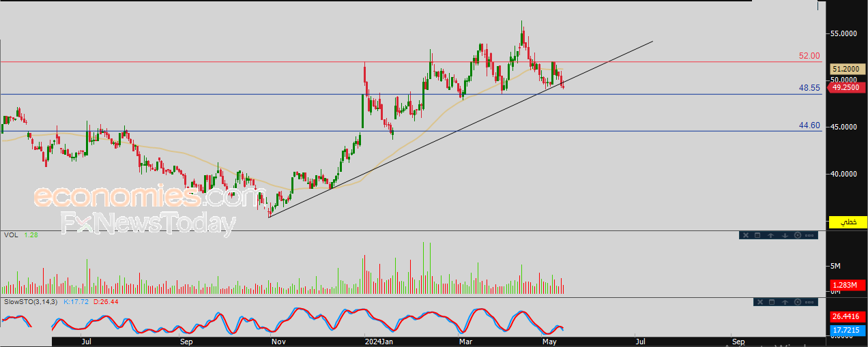The width and height of the screenshot is (868, 347).
Task: Click the 2024Jan label on time axis
Action: (379, 340)
